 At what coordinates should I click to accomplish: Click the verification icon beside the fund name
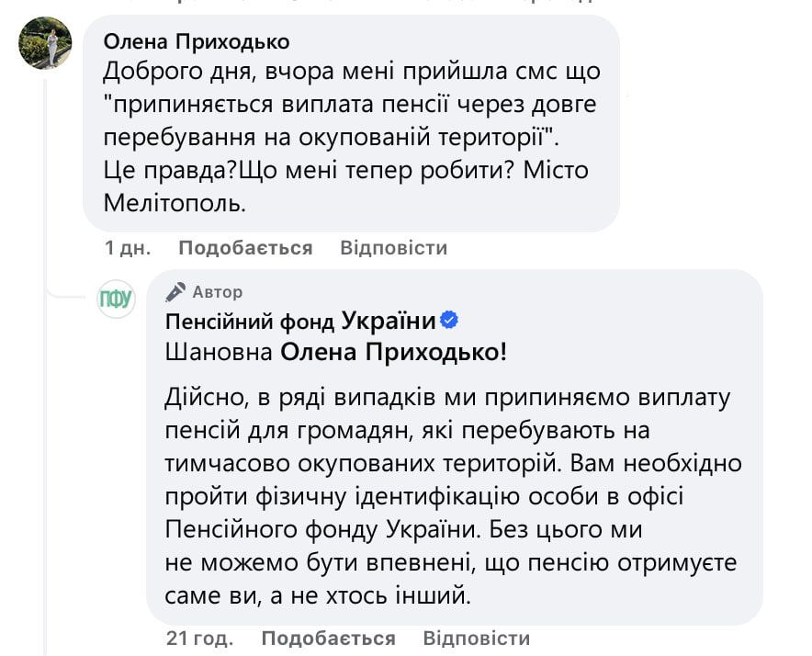tap(447, 318)
